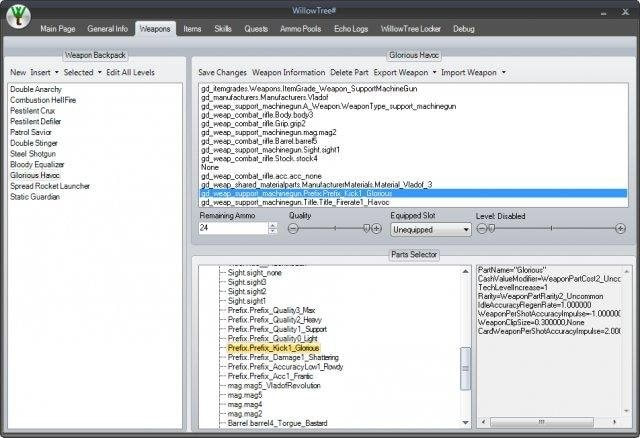Click Delete Part

click(349, 73)
